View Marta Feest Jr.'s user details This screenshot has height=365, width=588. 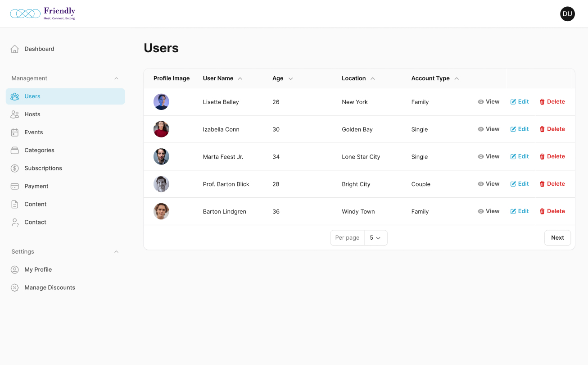pos(488,157)
